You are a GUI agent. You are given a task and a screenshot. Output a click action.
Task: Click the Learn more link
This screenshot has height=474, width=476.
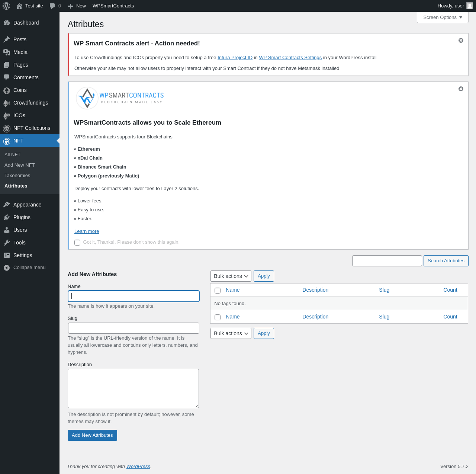tap(87, 231)
